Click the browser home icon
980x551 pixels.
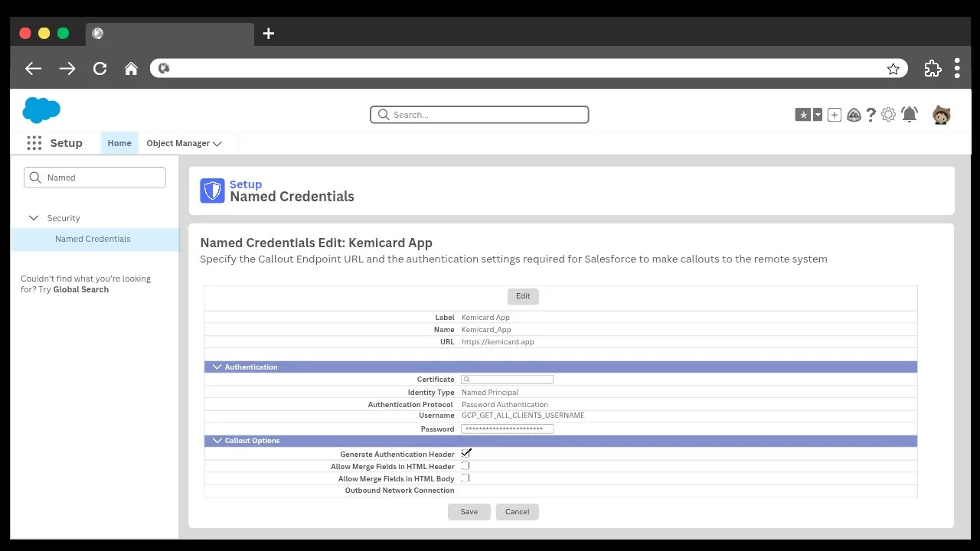[x=131, y=68]
